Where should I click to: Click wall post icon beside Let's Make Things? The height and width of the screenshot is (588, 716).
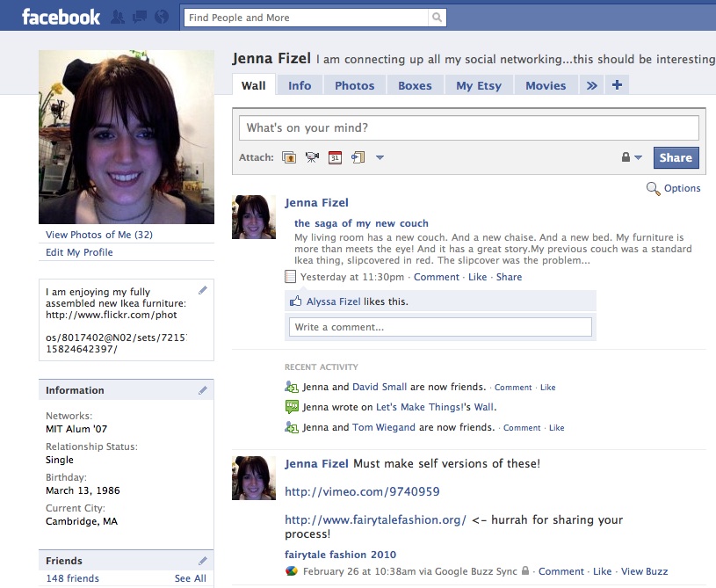(x=292, y=407)
